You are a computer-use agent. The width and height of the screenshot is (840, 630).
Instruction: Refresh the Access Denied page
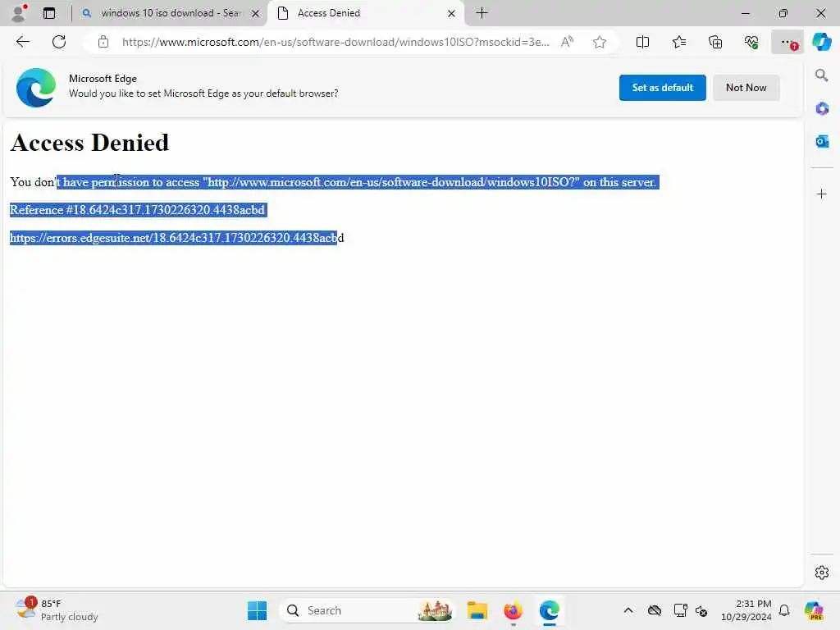(59, 42)
